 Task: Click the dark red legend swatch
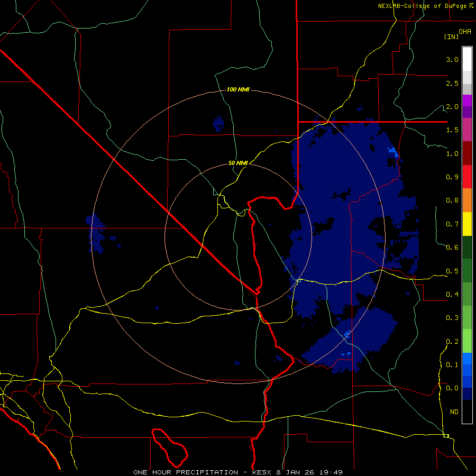(x=467, y=153)
